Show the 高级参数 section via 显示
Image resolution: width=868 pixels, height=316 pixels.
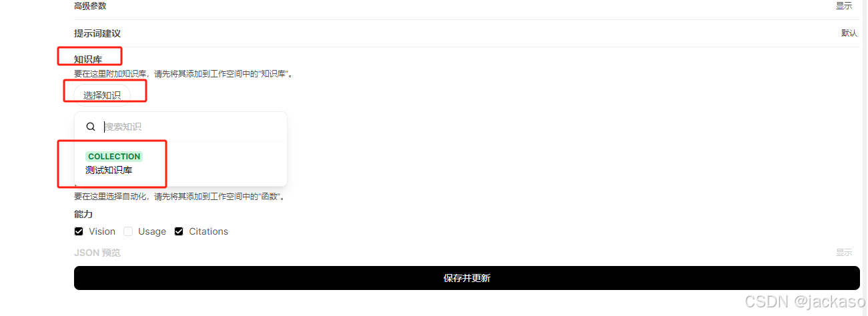[844, 6]
